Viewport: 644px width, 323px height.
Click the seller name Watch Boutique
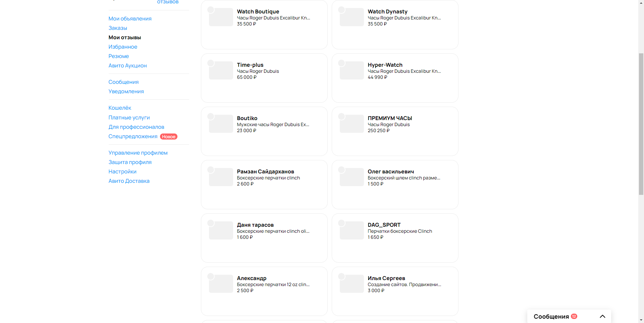[258, 12]
